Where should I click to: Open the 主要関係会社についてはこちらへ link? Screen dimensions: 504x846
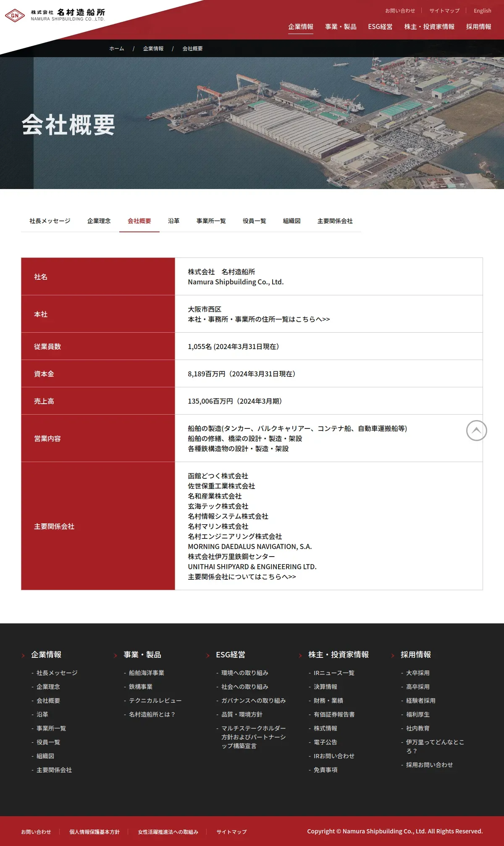point(242,577)
